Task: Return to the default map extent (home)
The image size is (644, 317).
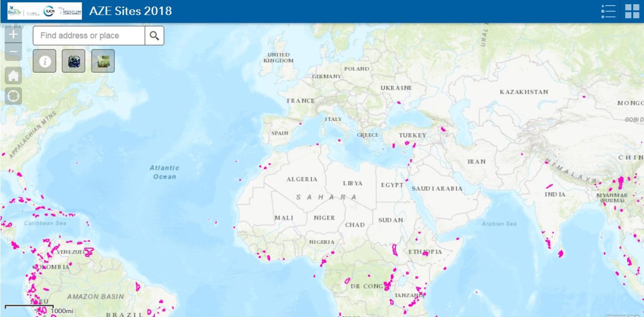Action: click(13, 75)
